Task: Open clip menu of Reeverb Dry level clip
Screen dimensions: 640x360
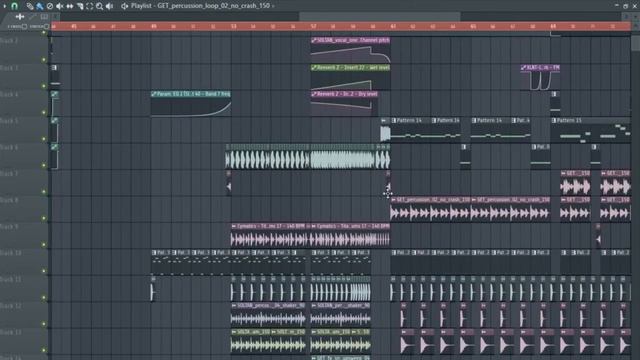Action: pyautogui.click(x=313, y=94)
